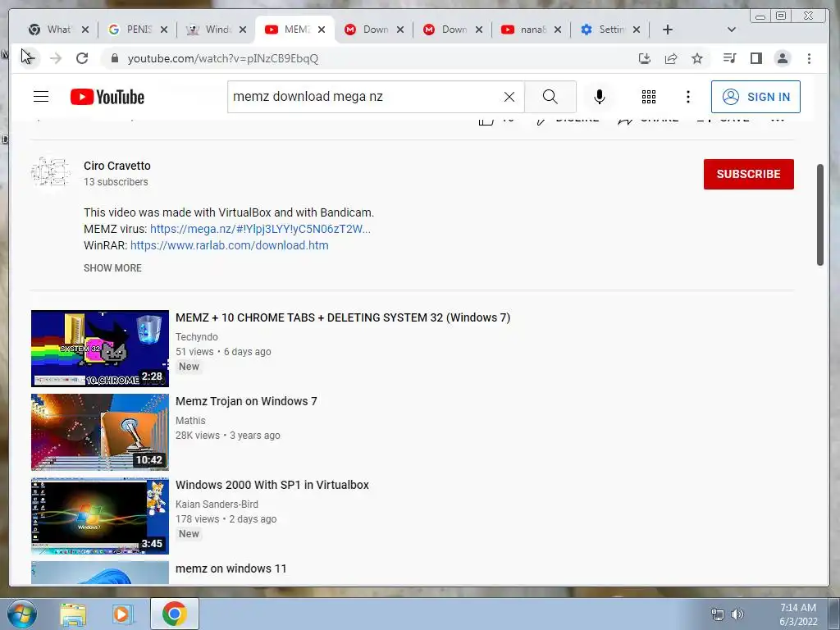
Task: Sign in with the SIGN IN button
Action: [756, 97]
